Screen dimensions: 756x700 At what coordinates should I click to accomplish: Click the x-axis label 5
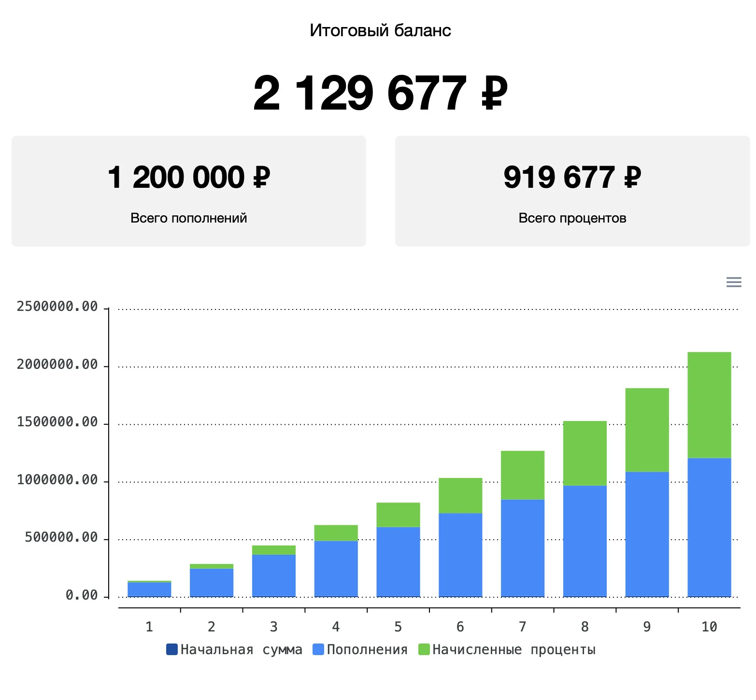[x=398, y=627]
